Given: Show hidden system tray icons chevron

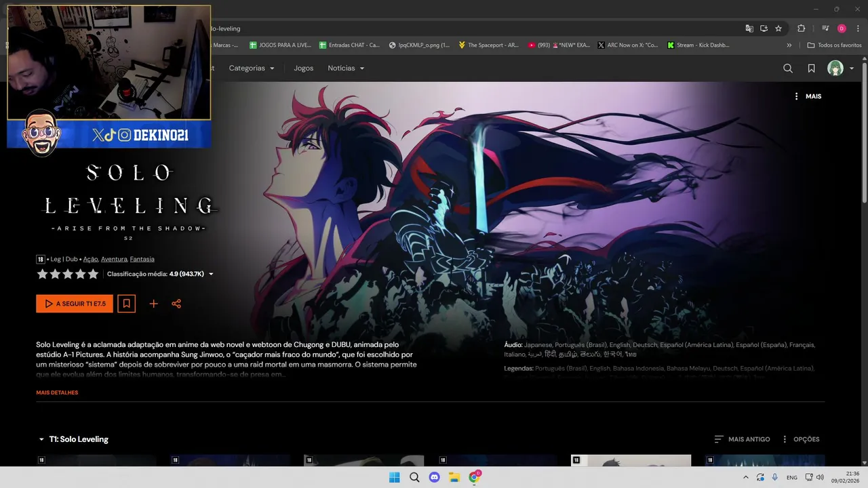Looking at the screenshot, I should click(x=745, y=477).
